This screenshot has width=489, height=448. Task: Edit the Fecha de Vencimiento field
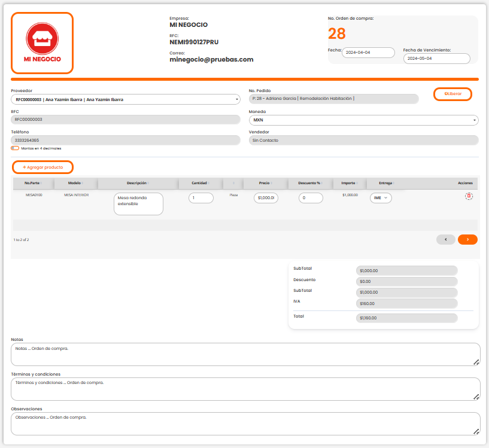(x=436, y=59)
